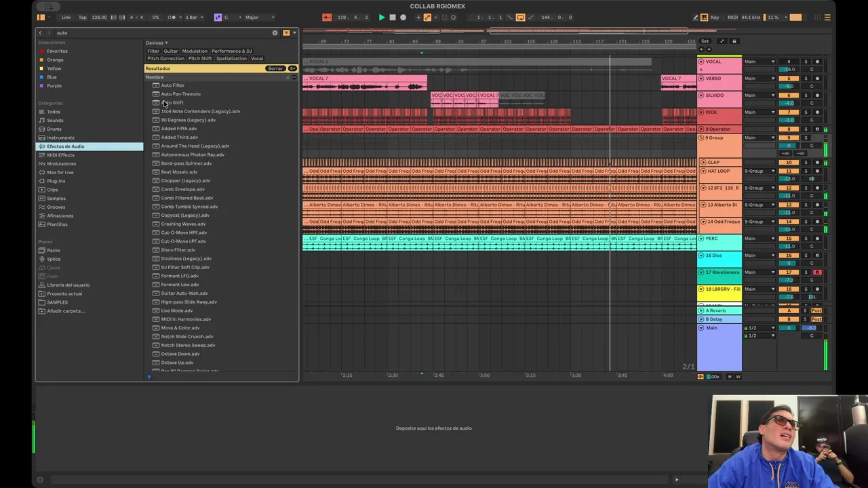This screenshot has height=488, width=868.
Task: Collapse the 9 Group track
Action: coord(701,138)
